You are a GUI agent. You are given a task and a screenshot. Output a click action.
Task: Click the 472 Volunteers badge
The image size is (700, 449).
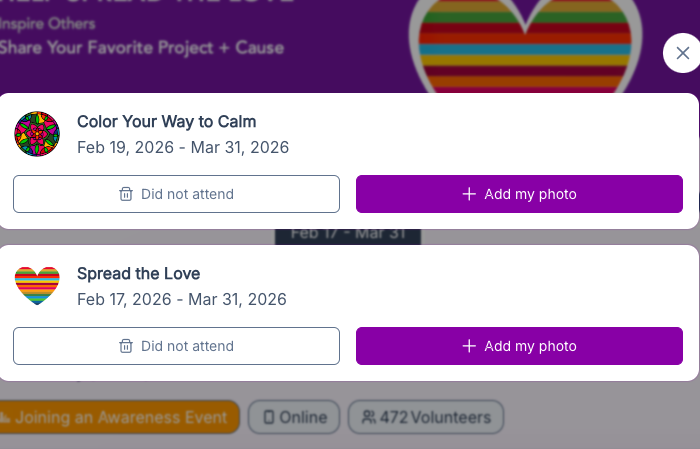click(x=426, y=417)
